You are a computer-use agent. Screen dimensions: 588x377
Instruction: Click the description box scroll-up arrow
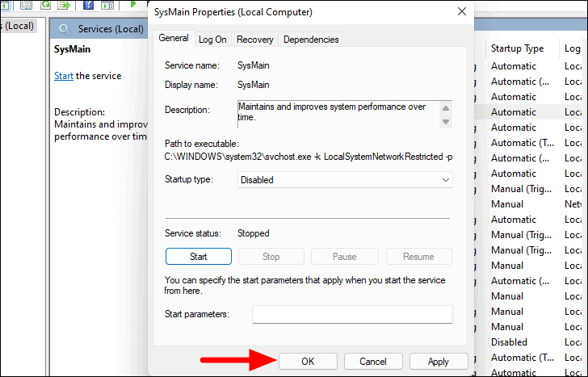(446, 108)
